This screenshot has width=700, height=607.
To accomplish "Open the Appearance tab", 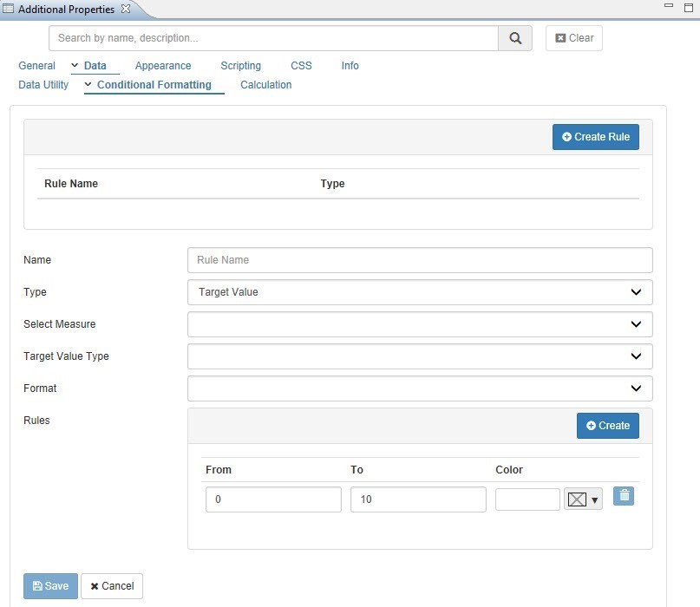I will [x=163, y=66].
